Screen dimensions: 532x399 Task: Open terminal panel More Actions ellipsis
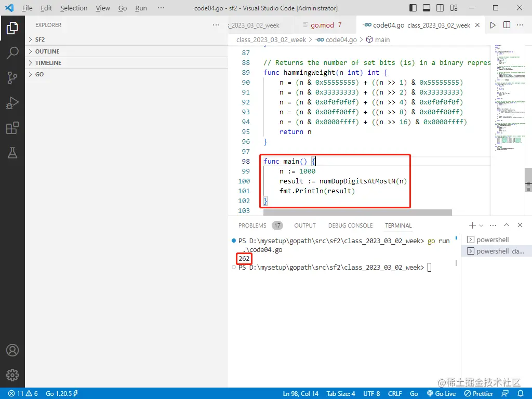point(493,225)
